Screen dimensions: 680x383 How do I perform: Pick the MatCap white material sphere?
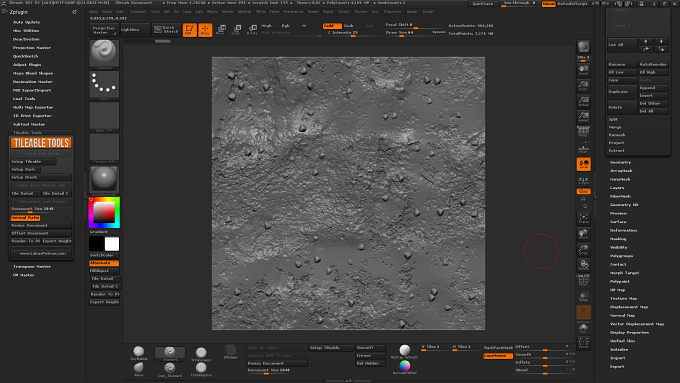tap(404, 351)
